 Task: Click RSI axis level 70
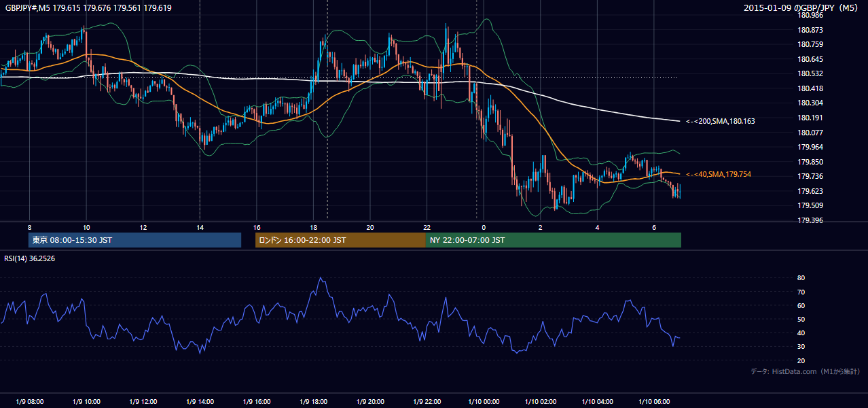(801, 292)
